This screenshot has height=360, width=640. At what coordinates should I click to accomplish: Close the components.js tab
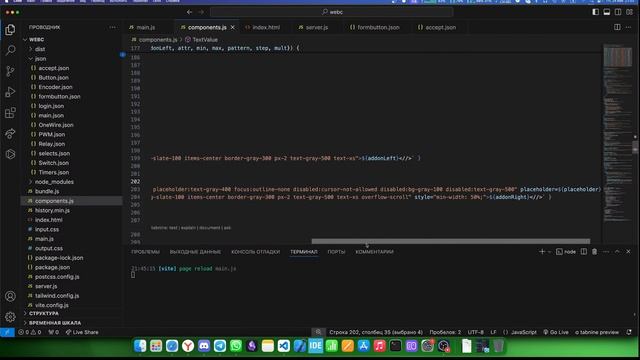tap(233, 27)
